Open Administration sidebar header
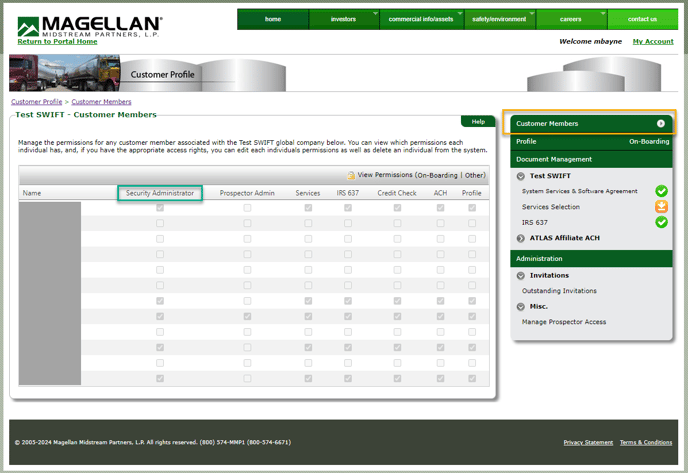This screenshot has width=688, height=473. pos(591,259)
